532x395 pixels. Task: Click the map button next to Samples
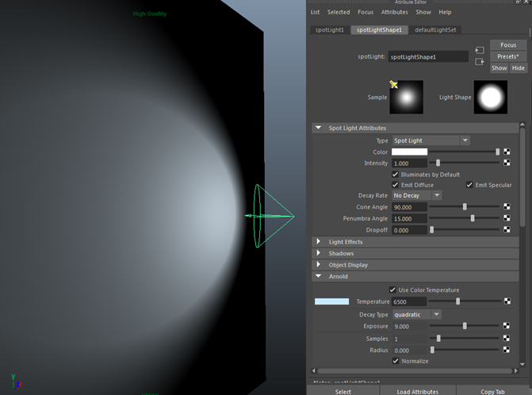pyautogui.click(x=506, y=338)
